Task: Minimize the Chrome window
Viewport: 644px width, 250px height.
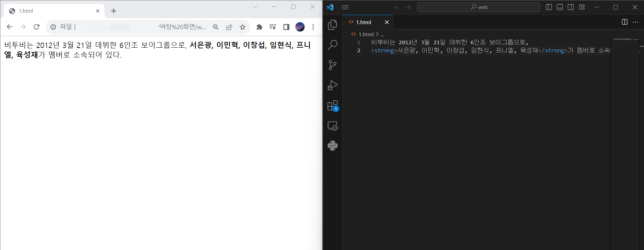Action: click(x=274, y=7)
